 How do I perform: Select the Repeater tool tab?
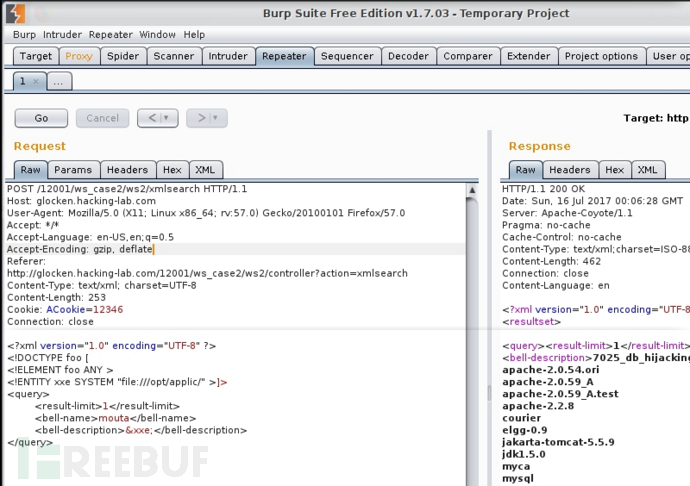284,56
